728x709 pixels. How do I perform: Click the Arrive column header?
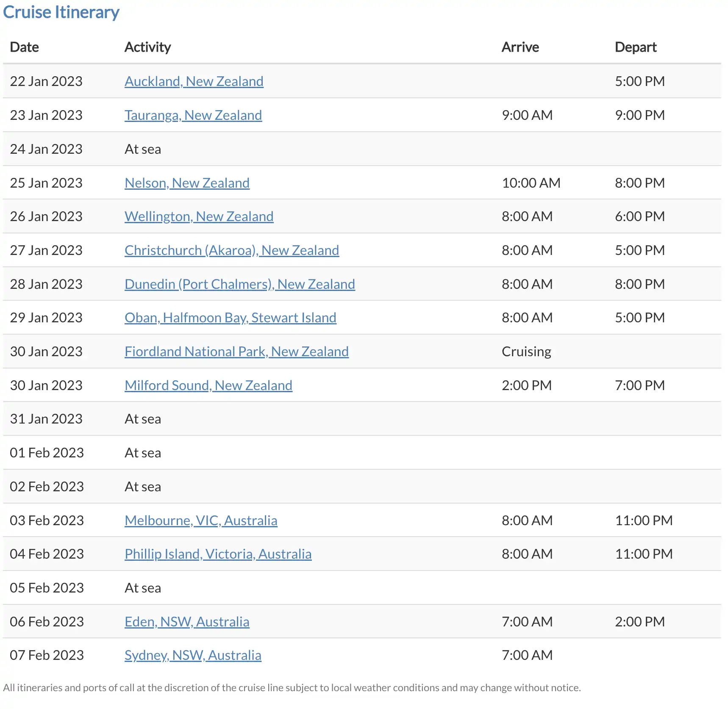(520, 47)
